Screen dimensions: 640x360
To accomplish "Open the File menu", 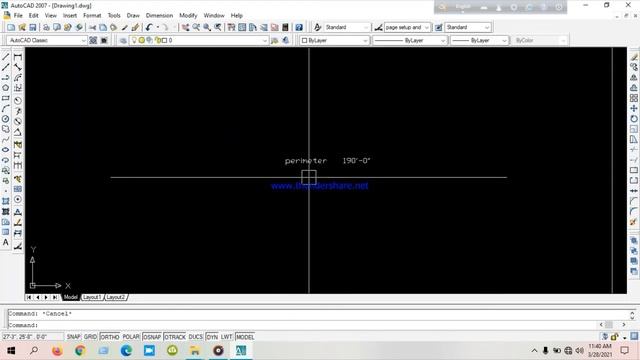I will (x=18, y=16).
